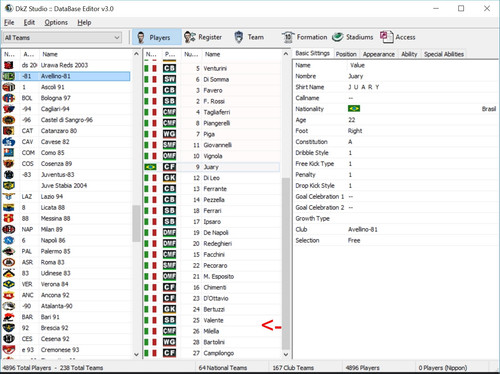Open the Team section

pos(249,37)
